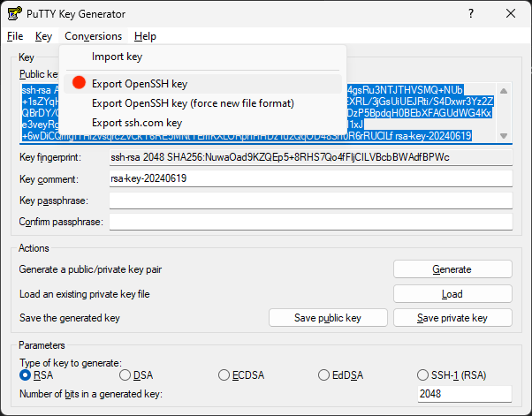Click the Load button
532x416 pixels.
(452, 294)
